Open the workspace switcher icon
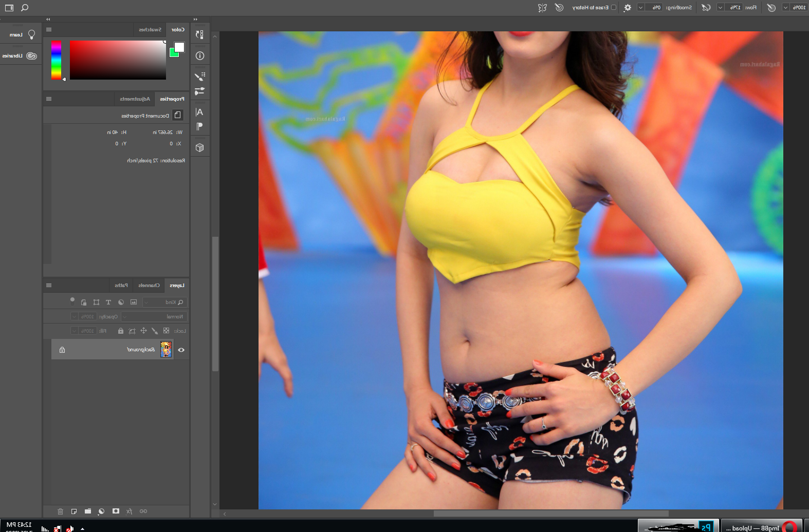 click(9, 8)
